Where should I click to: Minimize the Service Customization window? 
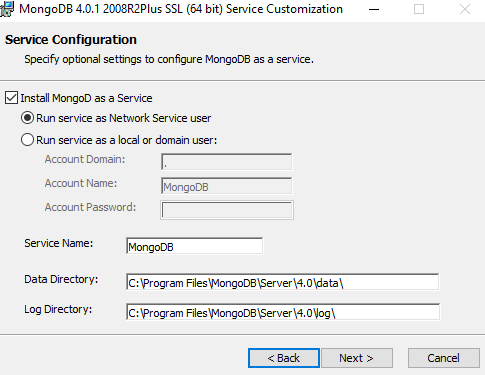(x=374, y=9)
